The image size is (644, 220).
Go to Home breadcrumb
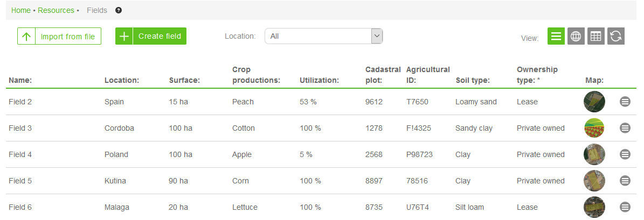(21, 10)
